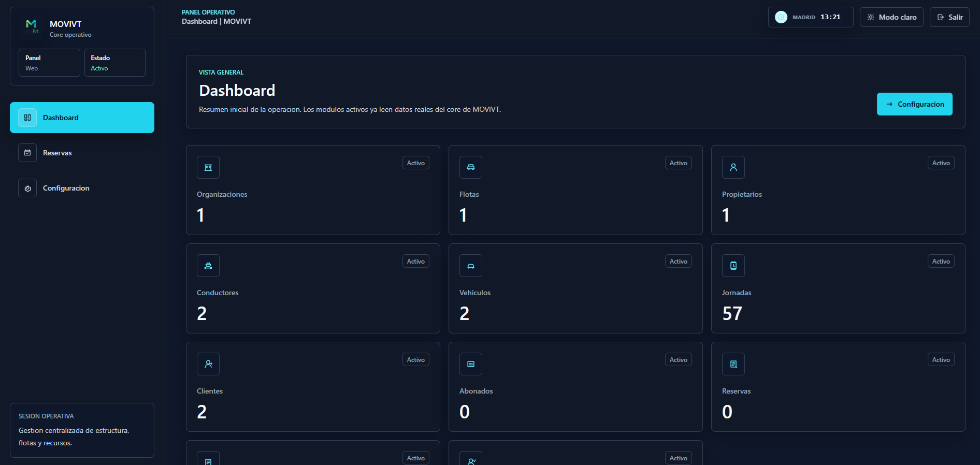Click the PANEL OPERATIVO header label

(208, 12)
